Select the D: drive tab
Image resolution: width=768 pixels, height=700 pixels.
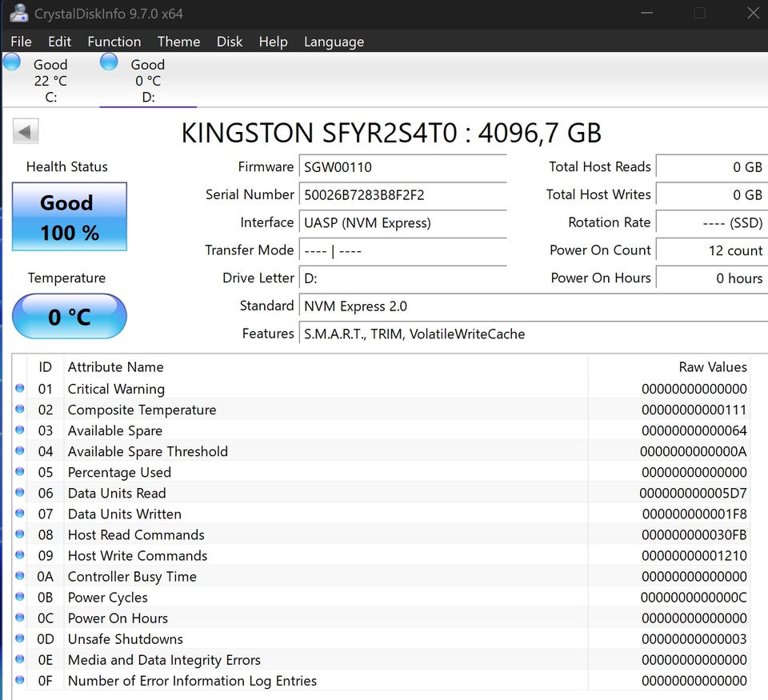[148, 81]
